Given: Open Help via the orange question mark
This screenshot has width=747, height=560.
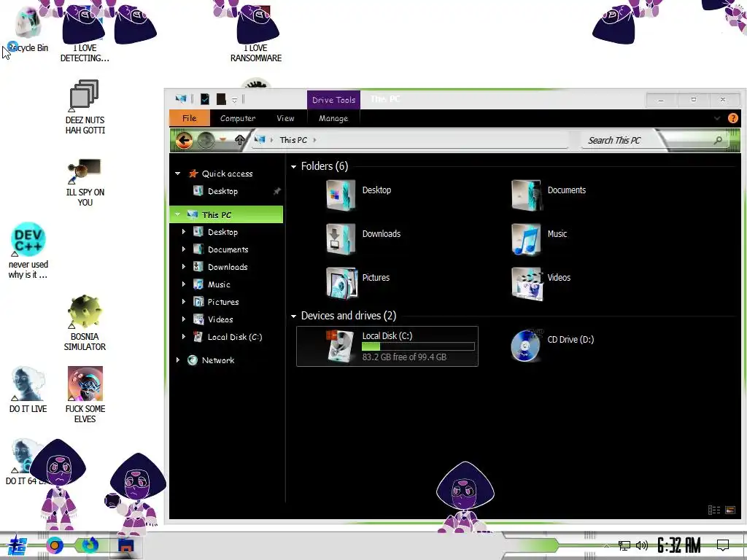Looking at the screenshot, I should [x=732, y=118].
